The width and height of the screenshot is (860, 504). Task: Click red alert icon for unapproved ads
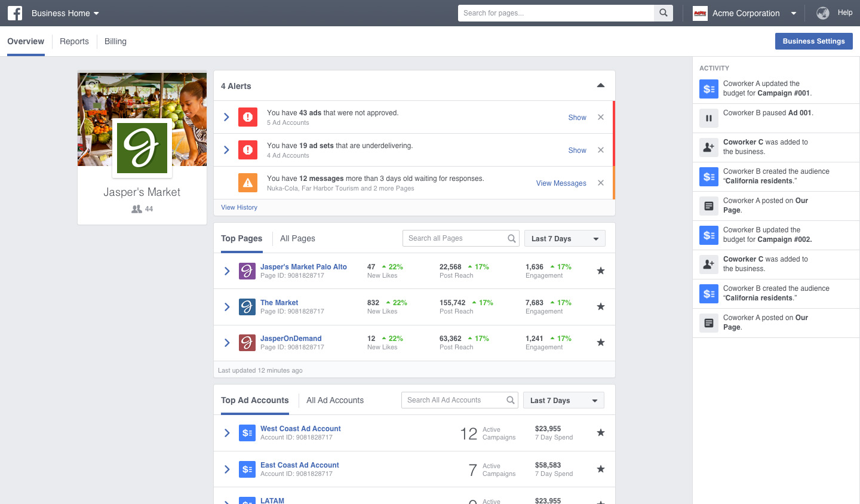(248, 117)
